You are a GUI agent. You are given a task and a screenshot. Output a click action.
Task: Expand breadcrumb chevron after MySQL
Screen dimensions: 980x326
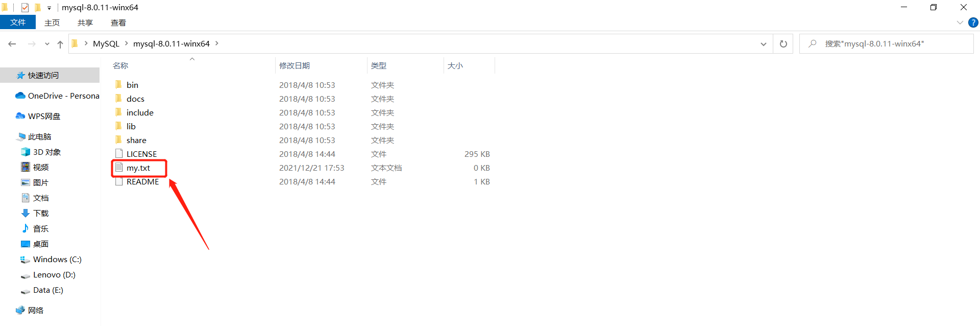(x=126, y=43)
